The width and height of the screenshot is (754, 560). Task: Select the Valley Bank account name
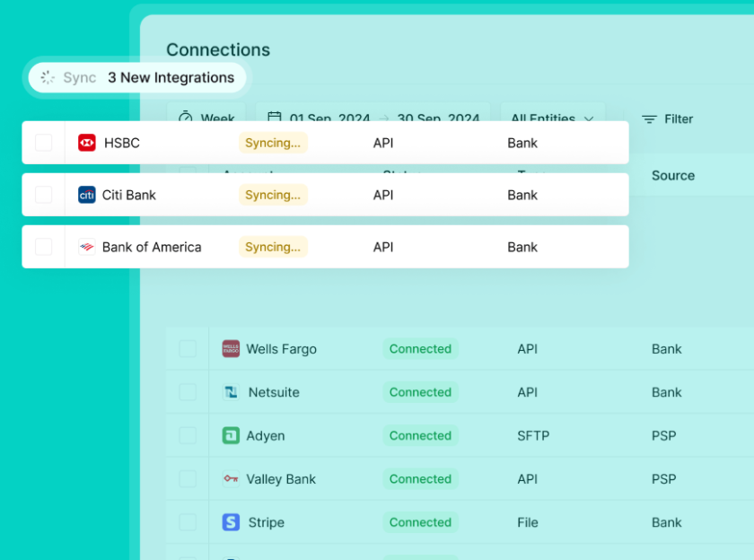281,478
